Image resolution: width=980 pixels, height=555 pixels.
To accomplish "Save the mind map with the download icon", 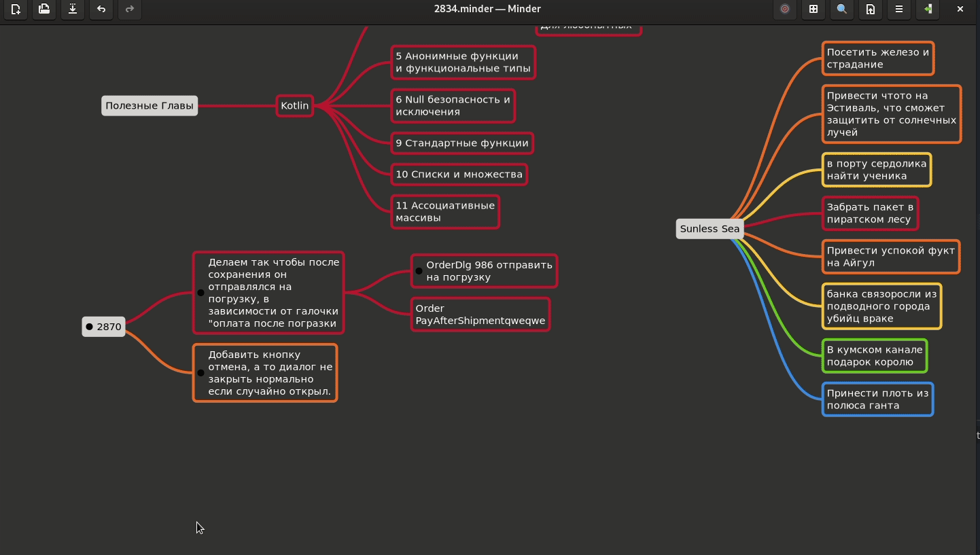I will point(73,10).
